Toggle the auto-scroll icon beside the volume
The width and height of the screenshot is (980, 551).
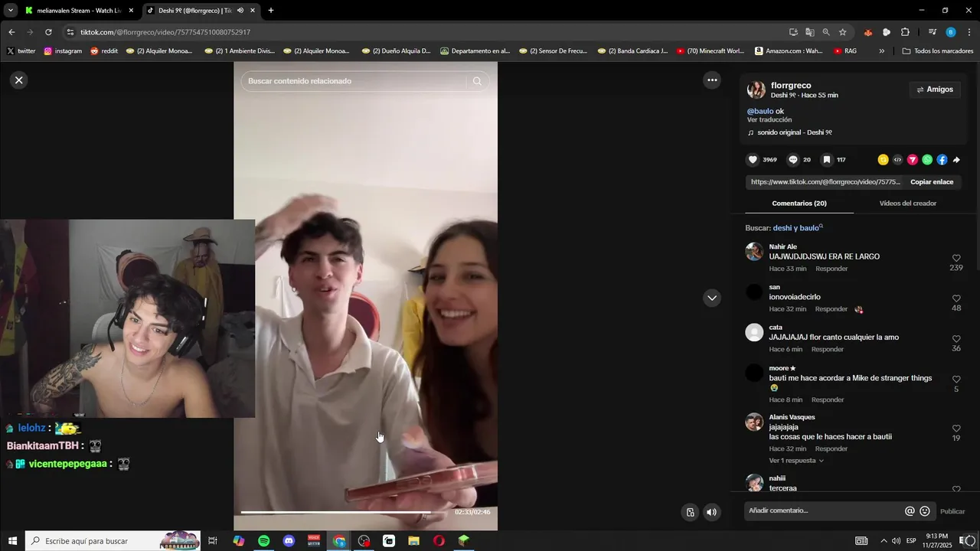pos(690,513)
